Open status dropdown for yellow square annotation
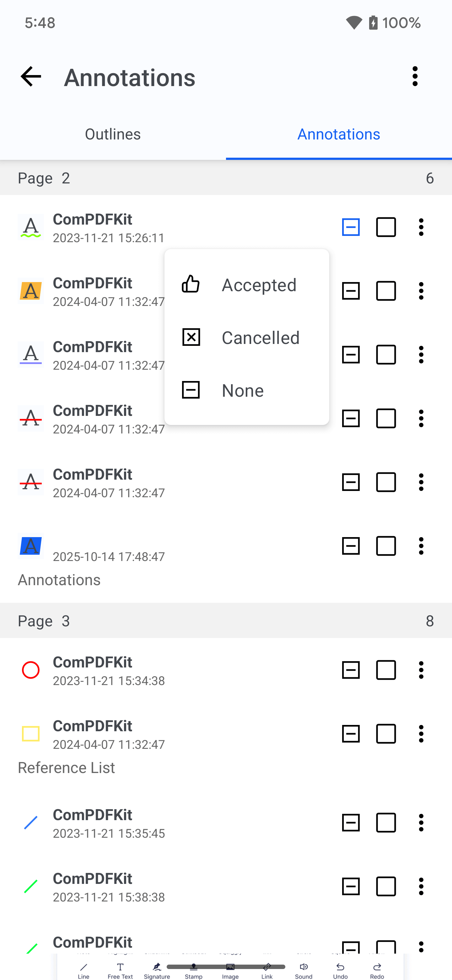This screenshot has width=452, height=980. point(351,734)
